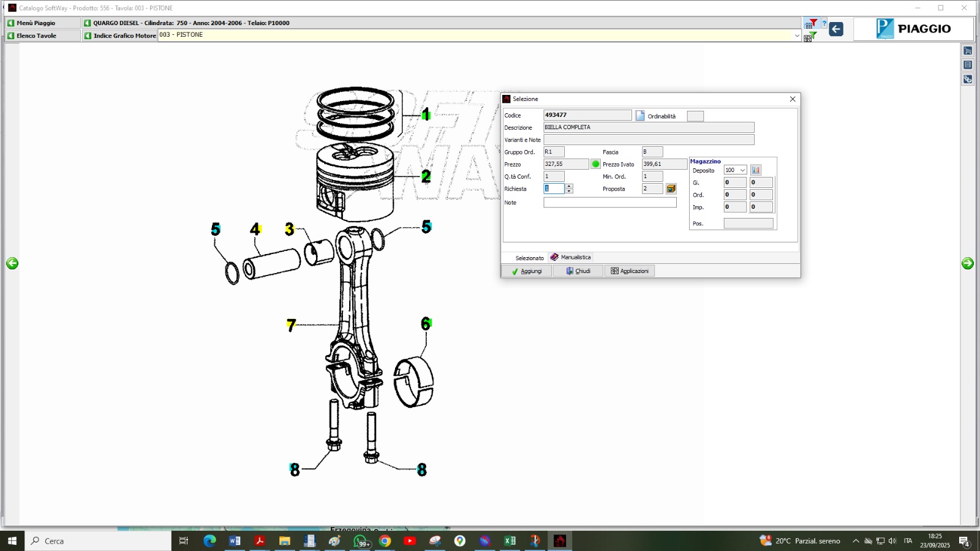The image size is (980, 551).
Task: Click the box icon beside Proposta
Action: click(671, 189)
